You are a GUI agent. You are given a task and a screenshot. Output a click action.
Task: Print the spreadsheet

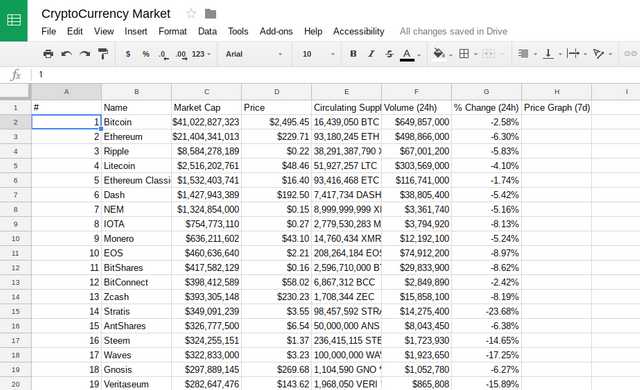48,54
